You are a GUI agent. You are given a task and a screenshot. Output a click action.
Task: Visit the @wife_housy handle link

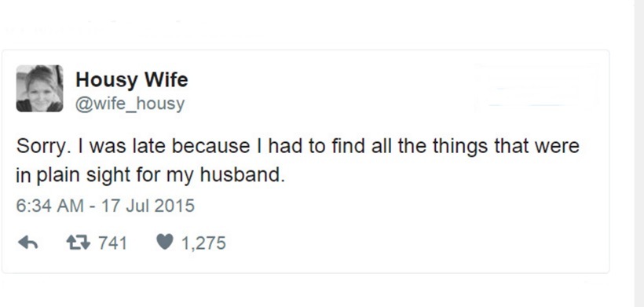click(x=130, y=104)
